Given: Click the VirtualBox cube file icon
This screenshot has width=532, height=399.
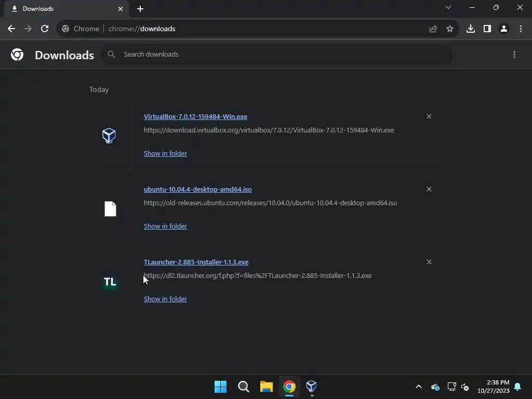Looking at the screenshot, I should (109, 136).
